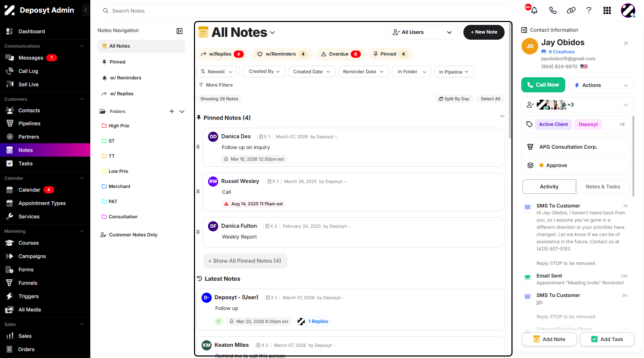Viewport: 644px width, 358px height.
Task: Click pin icon on Russel Wesley note
Action: click(x=198, y=192)
